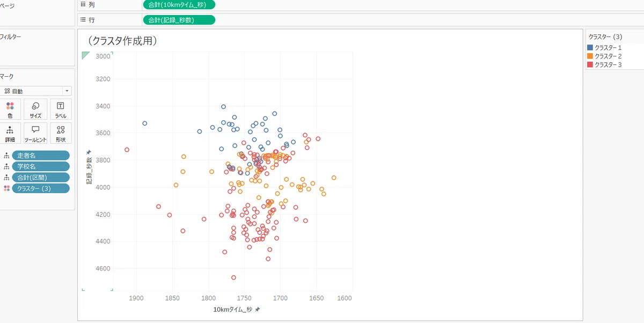
Task: Select the 合計(記録_秒数) pill on Rows
Action: pos(179,20)
